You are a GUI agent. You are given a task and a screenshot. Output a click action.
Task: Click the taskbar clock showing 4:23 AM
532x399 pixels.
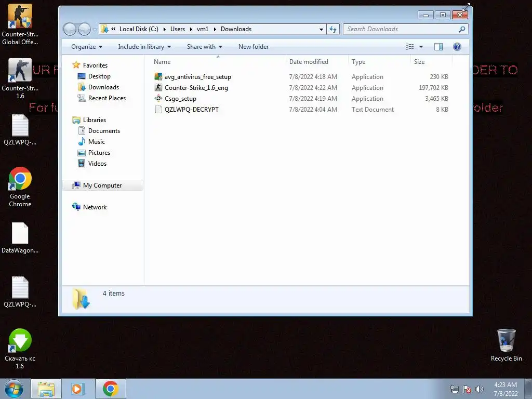(506, 389)
